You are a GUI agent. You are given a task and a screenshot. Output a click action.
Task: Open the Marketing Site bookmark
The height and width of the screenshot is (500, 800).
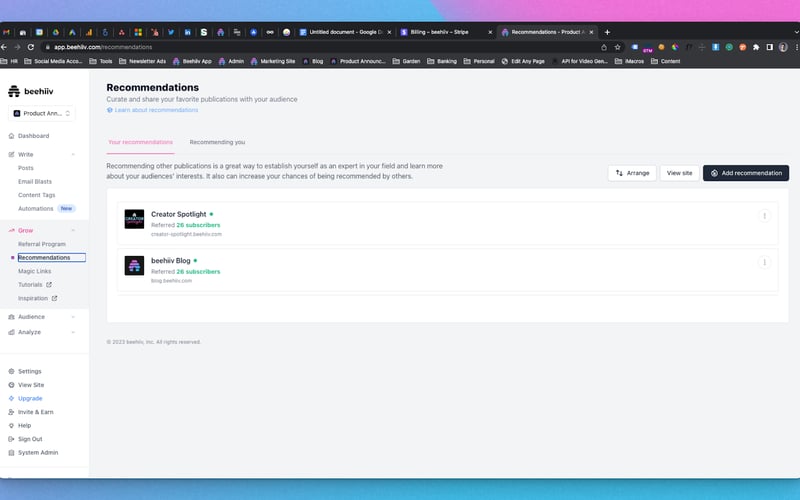pyautogui.click(x=272, y=61)
